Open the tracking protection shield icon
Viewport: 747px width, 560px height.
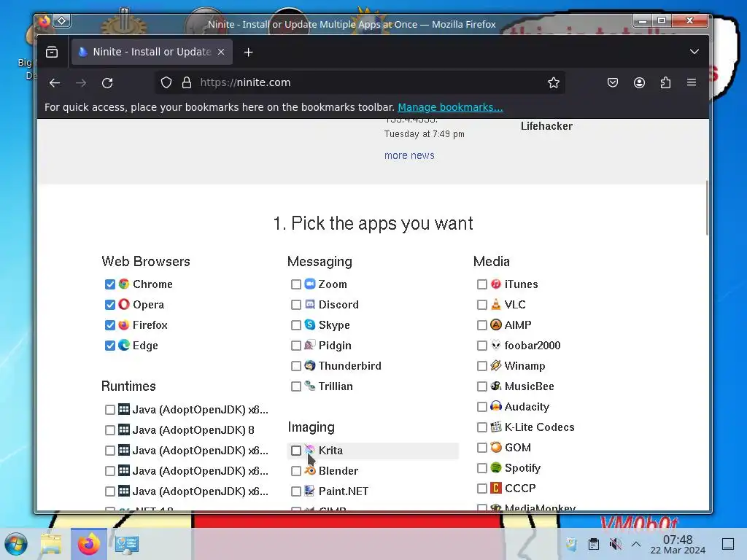click(x=166, y=83)
